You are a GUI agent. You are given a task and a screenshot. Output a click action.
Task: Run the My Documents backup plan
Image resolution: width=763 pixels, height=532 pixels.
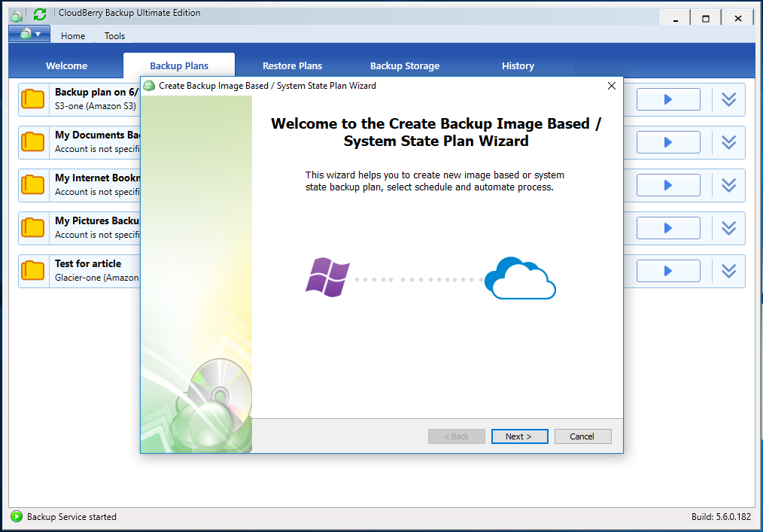point(669,142)
